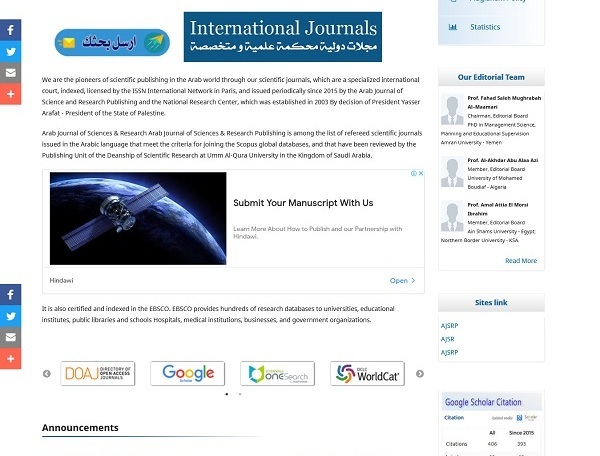Screen dimensions: 600x456
Task: Open the first AJSRP site link
Action: tap(449, 326)
